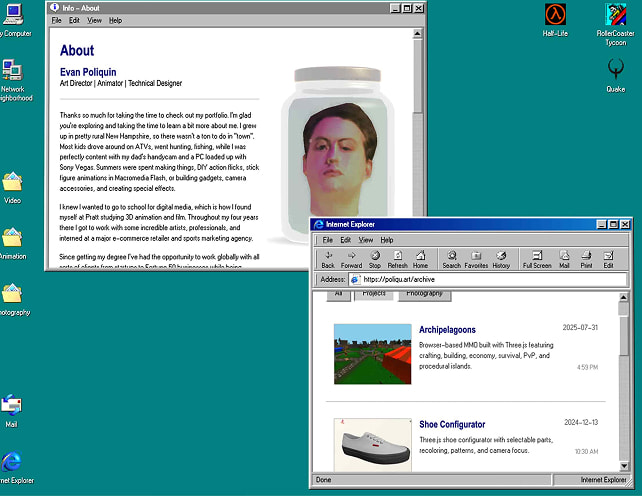The height and width of the screenshot is (496, 642).
Task: Select the Projects filter tab
Action: 374,294
